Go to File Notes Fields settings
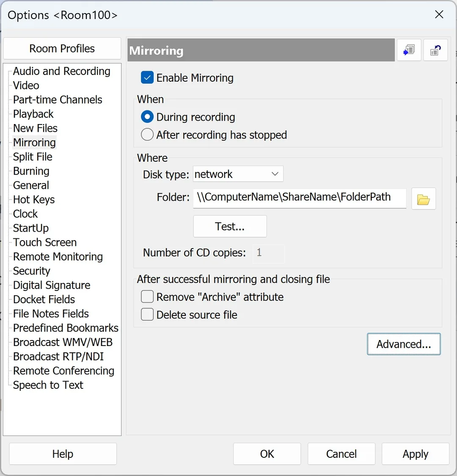This screenshot has width=457, height=476. 51,314
